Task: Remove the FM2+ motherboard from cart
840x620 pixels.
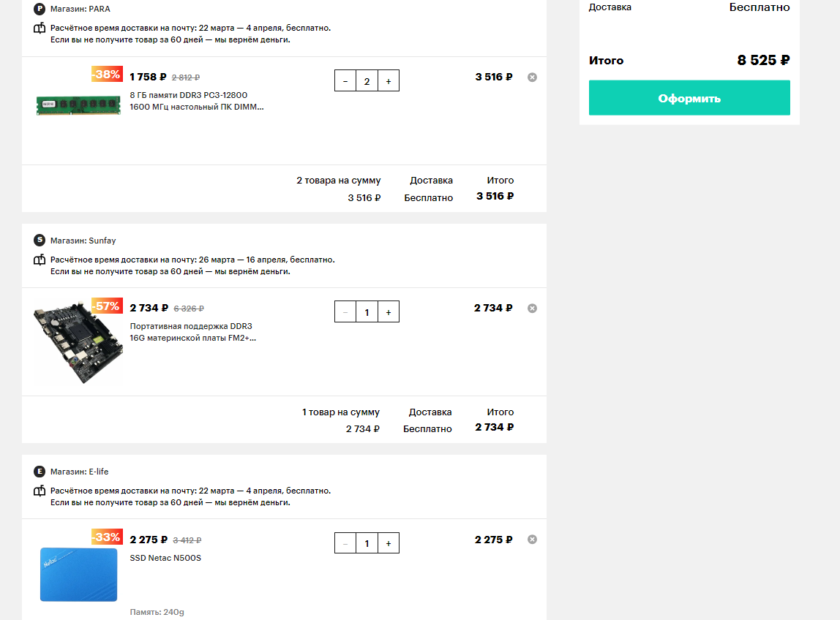Action: 532,309
